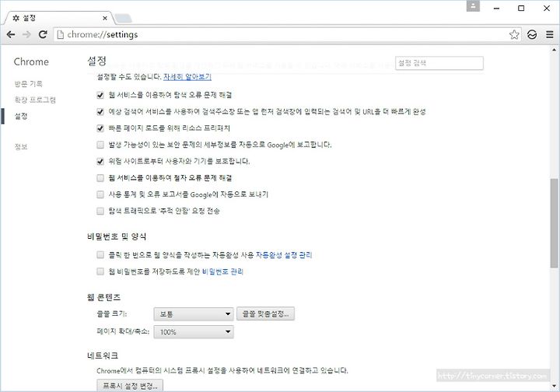Viewport: 560px width, 392px height.
Task: Maximize the Chrome window
Action: [x=521, y=8]
